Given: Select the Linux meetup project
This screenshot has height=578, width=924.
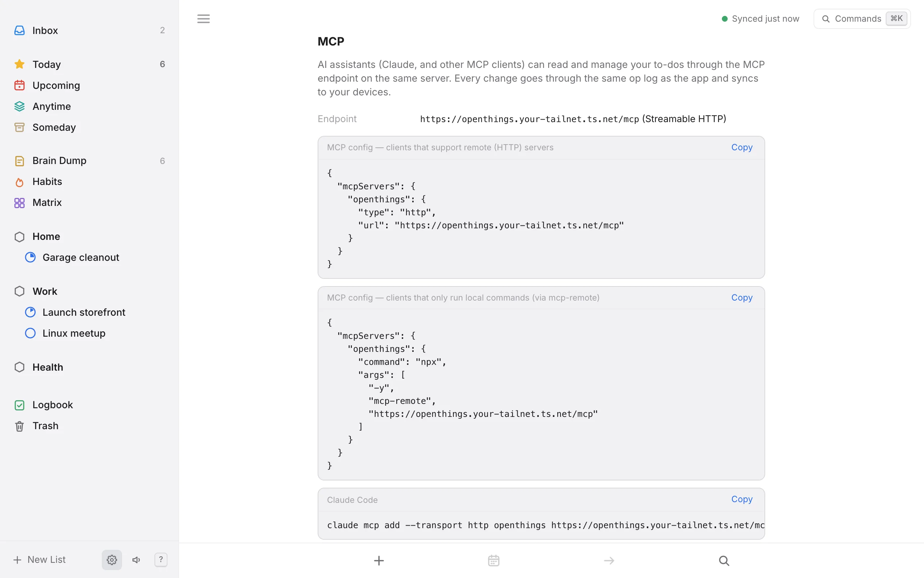Looking at the screenshot, I should point(90,333).
